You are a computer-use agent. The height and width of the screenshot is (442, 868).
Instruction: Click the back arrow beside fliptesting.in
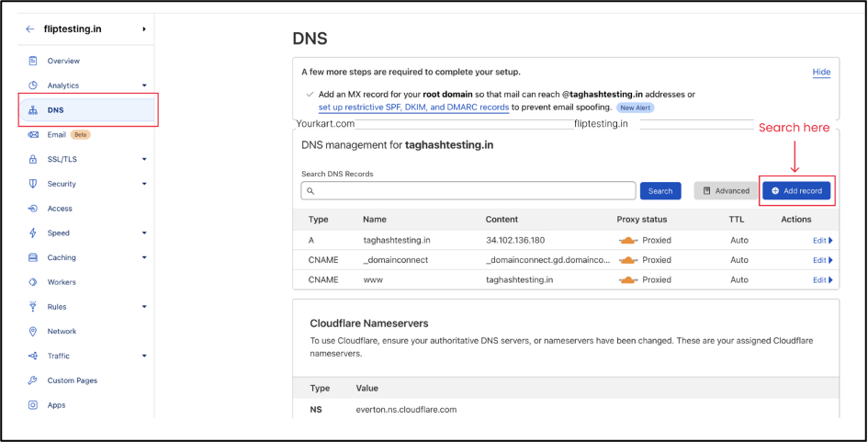point(30,28)
